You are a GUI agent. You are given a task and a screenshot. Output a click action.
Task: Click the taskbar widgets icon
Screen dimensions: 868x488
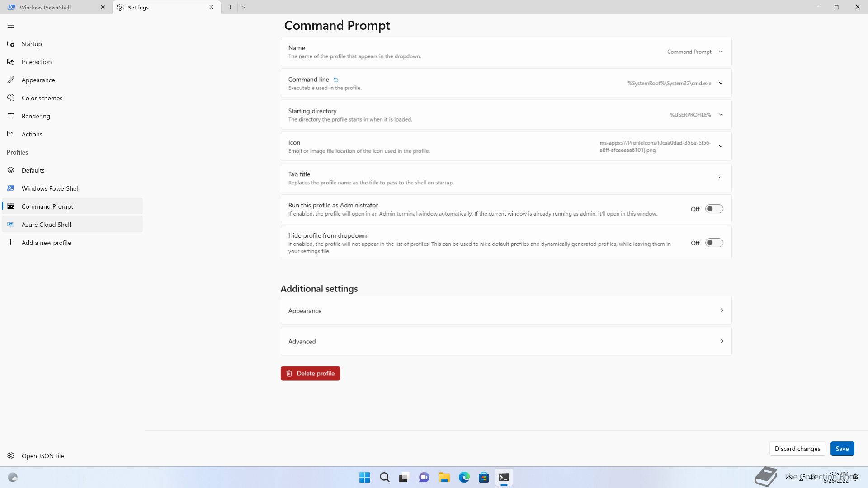[x=13, y=478]
